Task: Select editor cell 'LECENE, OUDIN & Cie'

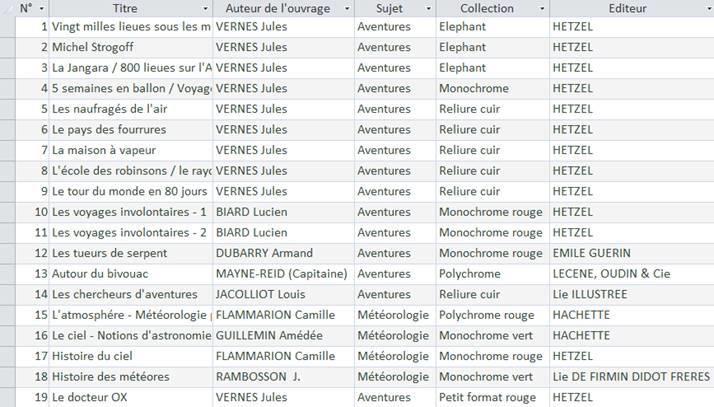Action: 632,274
